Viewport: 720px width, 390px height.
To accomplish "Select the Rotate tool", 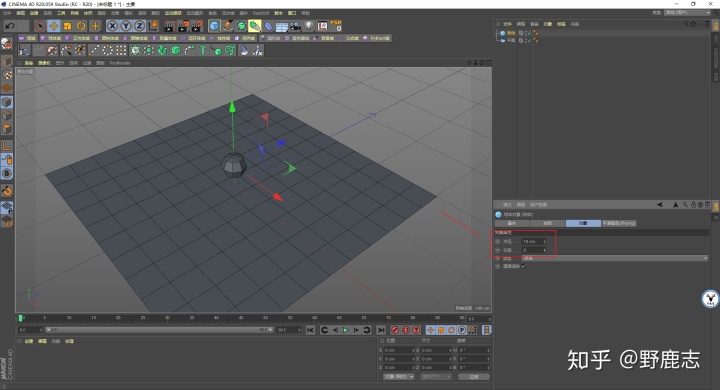I will (x=81, y=26).
